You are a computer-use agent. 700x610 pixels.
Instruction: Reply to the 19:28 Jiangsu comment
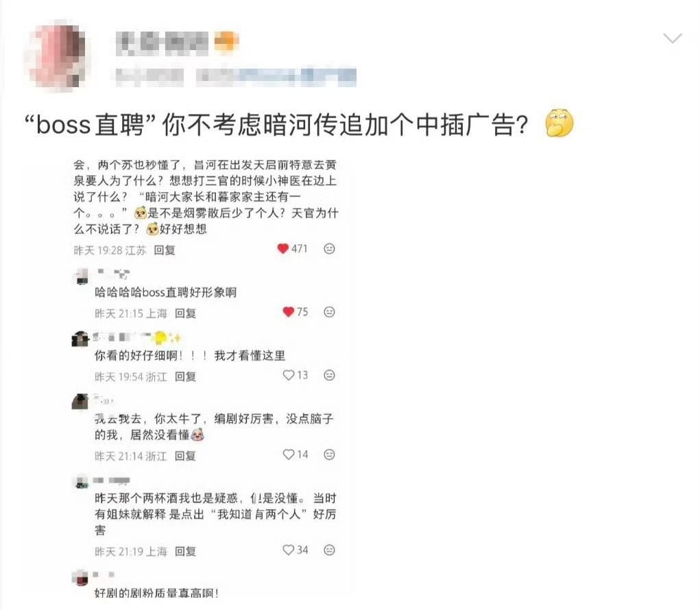coord(165,250)
